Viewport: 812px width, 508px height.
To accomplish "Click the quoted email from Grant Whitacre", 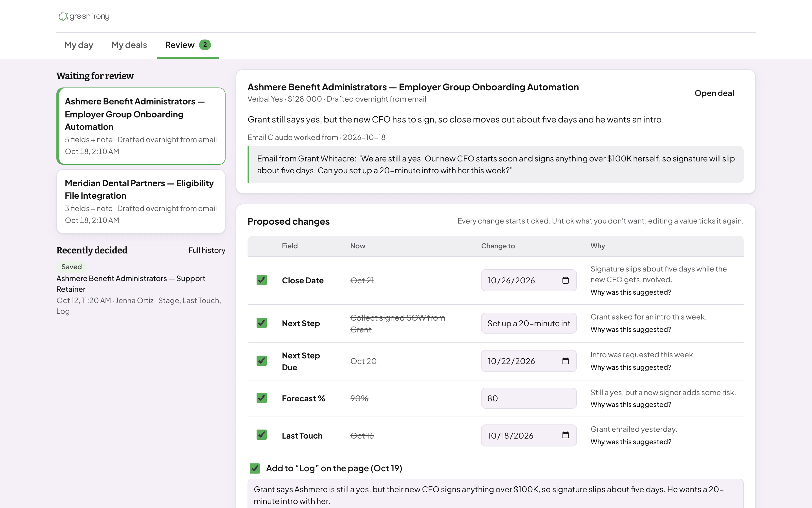I will (496, 164).
